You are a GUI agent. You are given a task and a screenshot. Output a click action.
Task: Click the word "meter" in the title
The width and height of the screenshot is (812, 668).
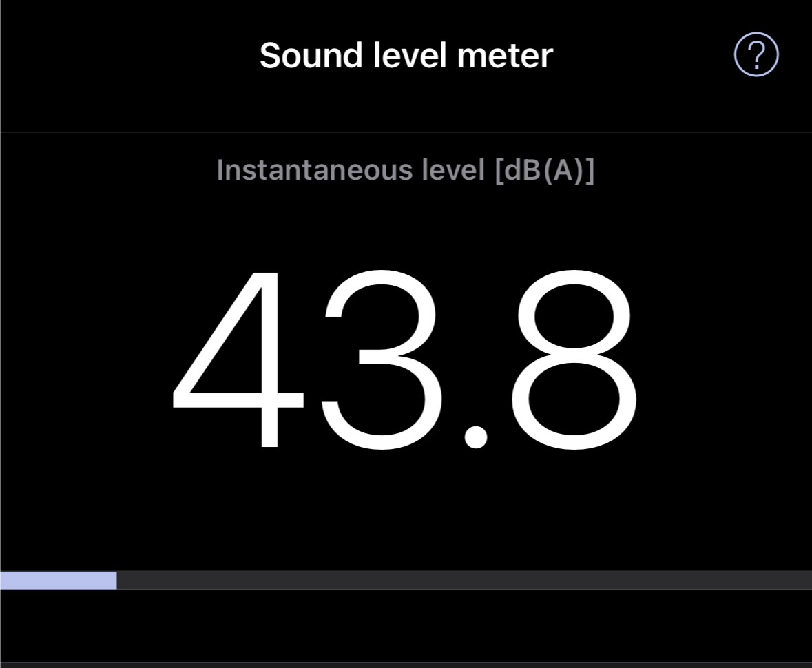(x=505, y=55)
